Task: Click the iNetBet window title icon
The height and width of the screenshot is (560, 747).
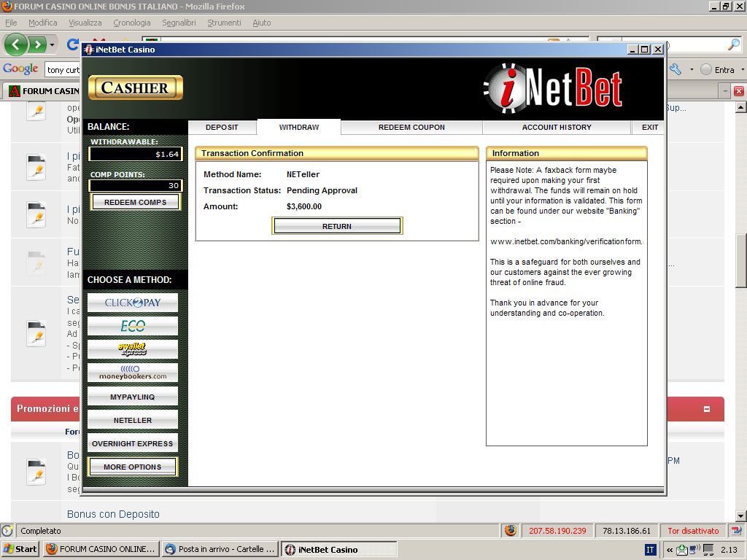Action: pyautogui.click(x=88, y=50)
